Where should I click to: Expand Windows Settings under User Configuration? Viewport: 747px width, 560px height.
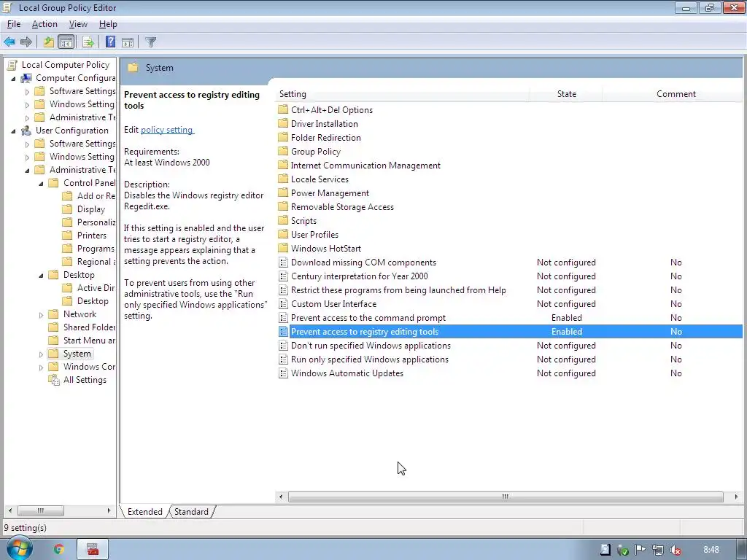coord(27,157)
